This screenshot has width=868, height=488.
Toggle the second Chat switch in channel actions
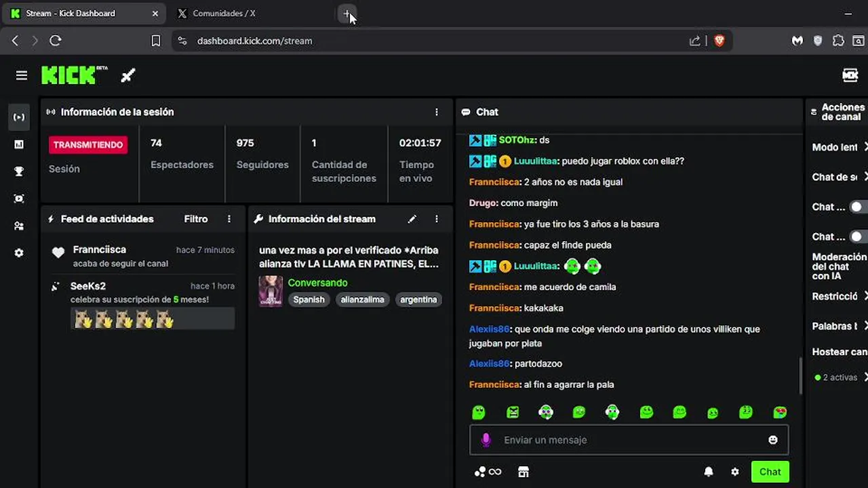(x=859, y=237)
